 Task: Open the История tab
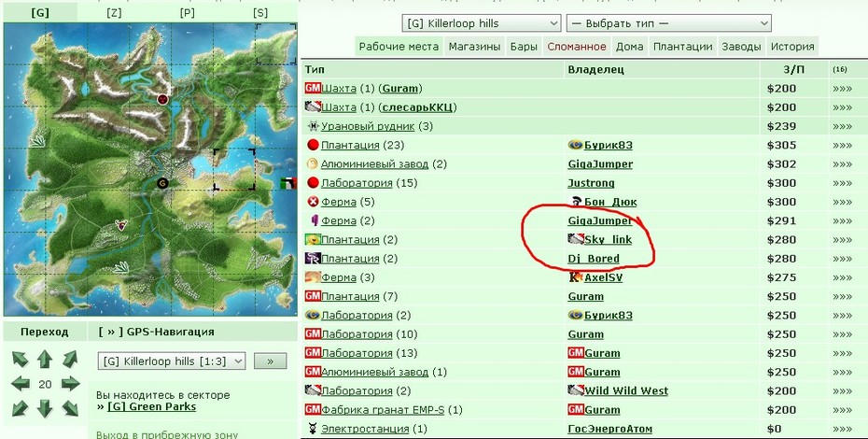pyautogui.click(x=792, y=47)
